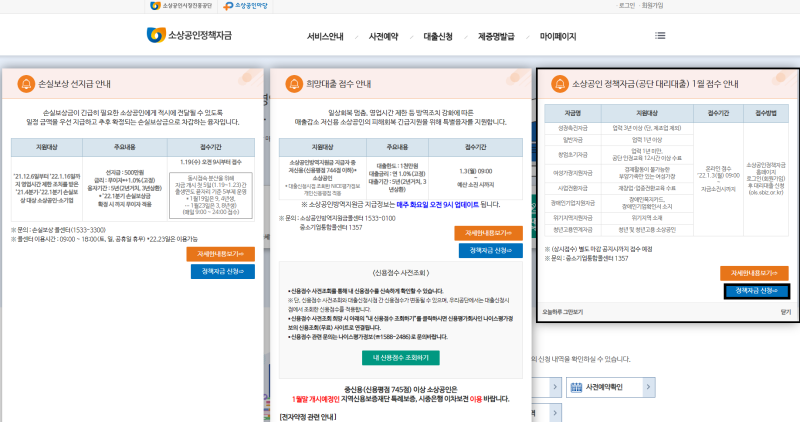Open the hamburger full-menu icon in the header

tap(660, 35)
